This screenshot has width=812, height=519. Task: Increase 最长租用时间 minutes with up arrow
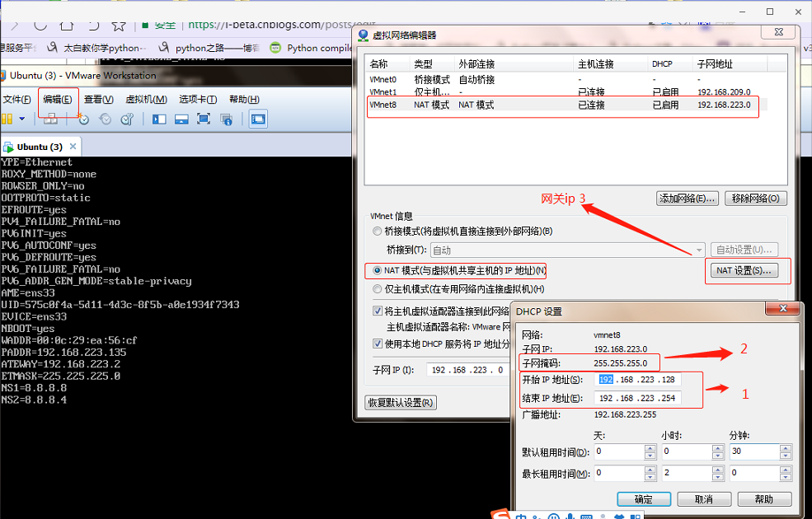(x=785, y=470)
